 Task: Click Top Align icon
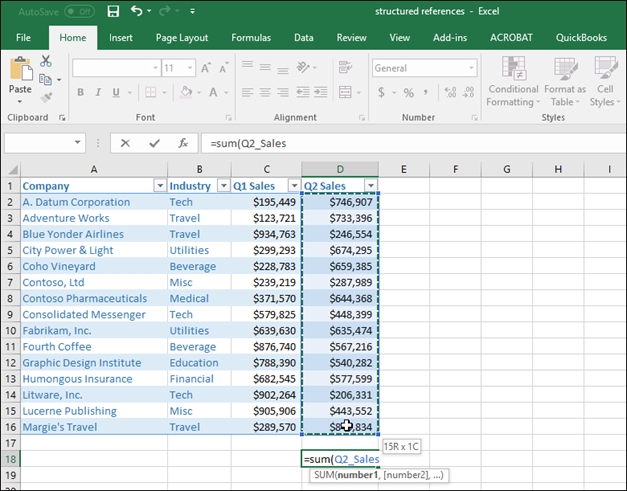coord(248,66)
